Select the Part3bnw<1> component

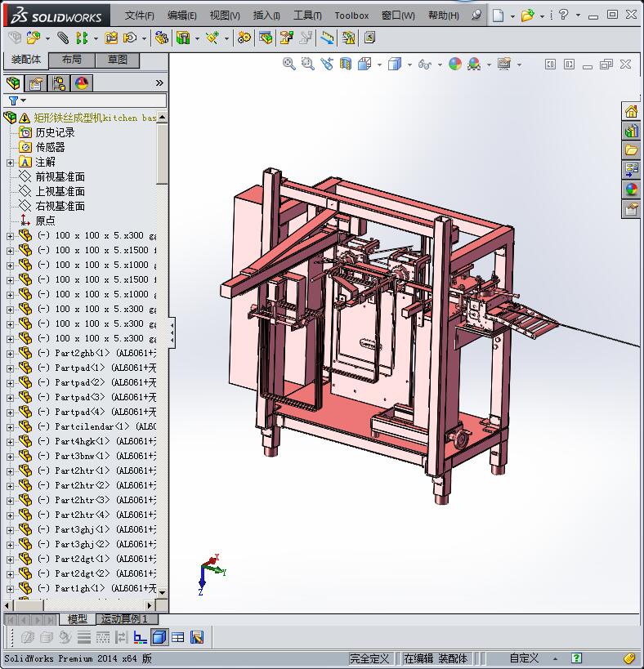pos(97,456)
